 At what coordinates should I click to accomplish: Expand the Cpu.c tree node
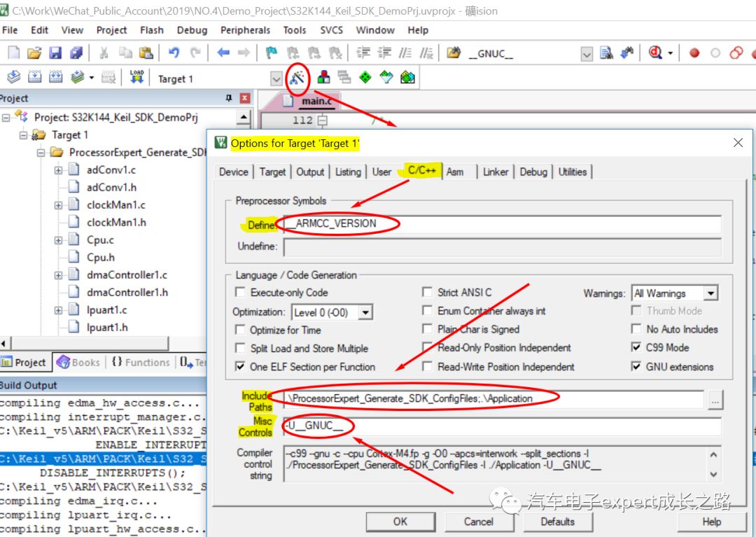[x=58, y=240]
